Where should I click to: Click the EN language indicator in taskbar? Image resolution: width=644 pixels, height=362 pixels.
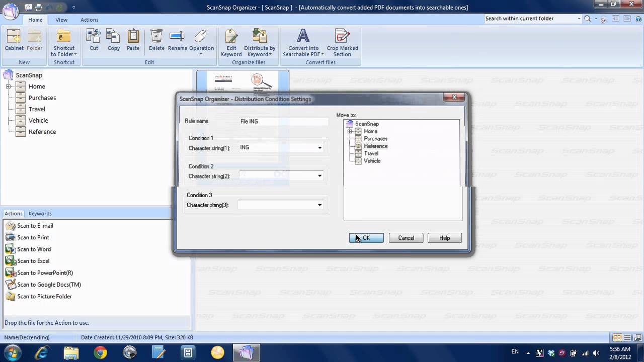tap(515, 352)
